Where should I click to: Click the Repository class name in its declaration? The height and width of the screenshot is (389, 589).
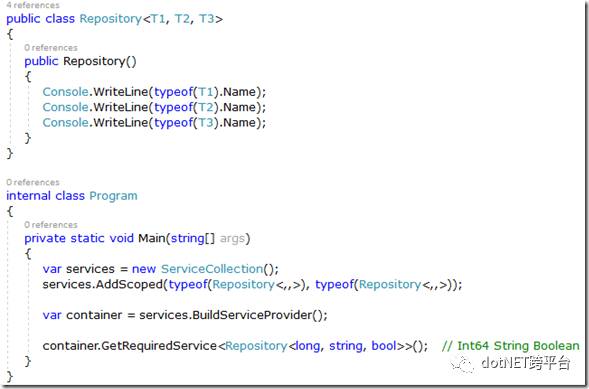[111, 19]
